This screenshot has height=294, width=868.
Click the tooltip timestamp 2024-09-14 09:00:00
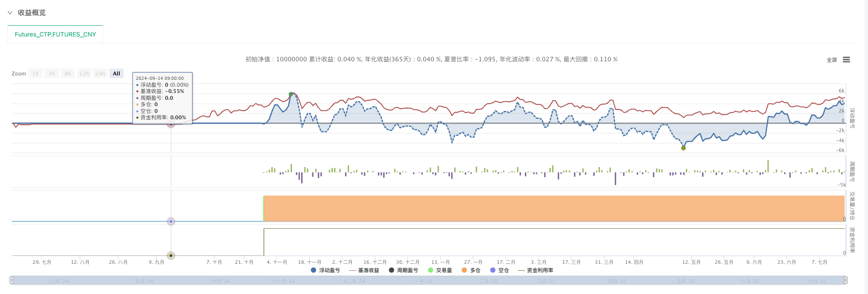[x=160, y=78]
